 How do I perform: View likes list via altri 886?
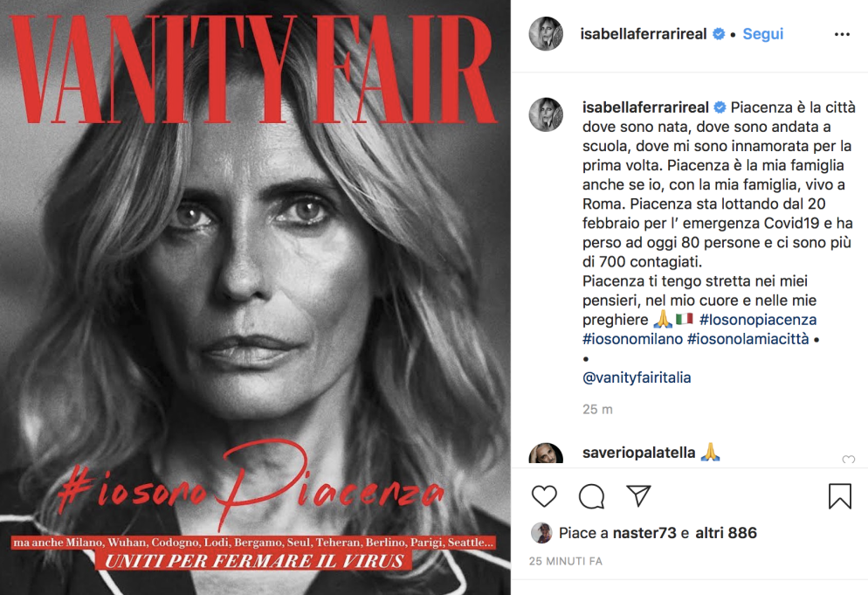(x=726, y=533)
